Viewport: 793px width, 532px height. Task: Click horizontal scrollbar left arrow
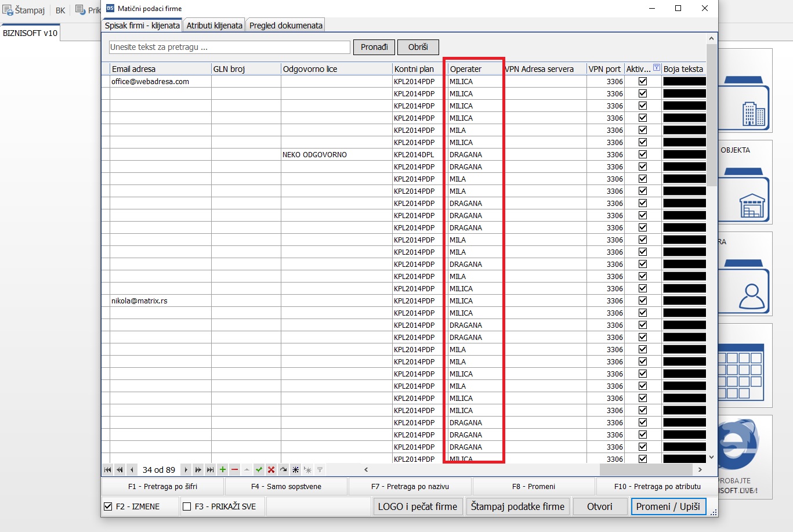(x=366, y=470)
